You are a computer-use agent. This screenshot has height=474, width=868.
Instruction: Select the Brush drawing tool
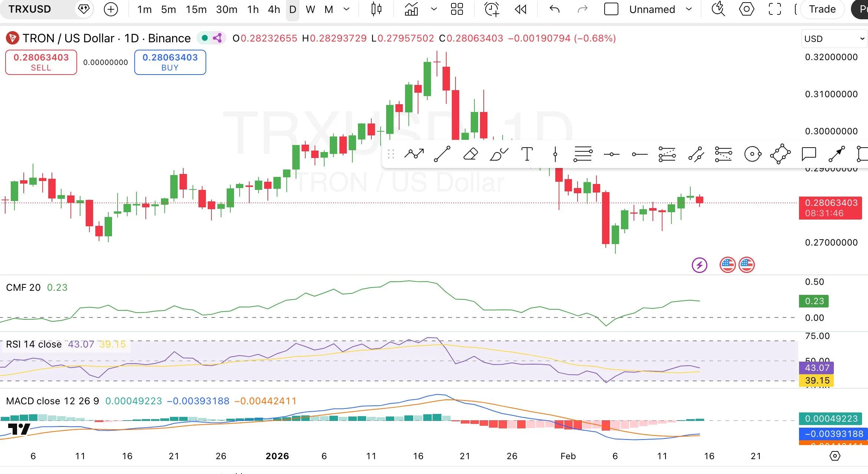click(x=498, y=153)
